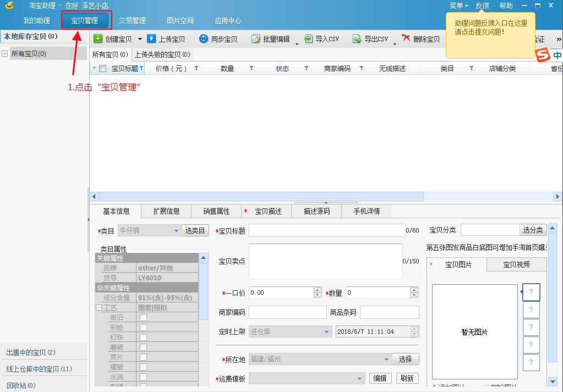Image resolution: width=563 pixels, height=392 pixels.
Task: Check the 彩绘 craft checkbox
Action: (143, 328)
